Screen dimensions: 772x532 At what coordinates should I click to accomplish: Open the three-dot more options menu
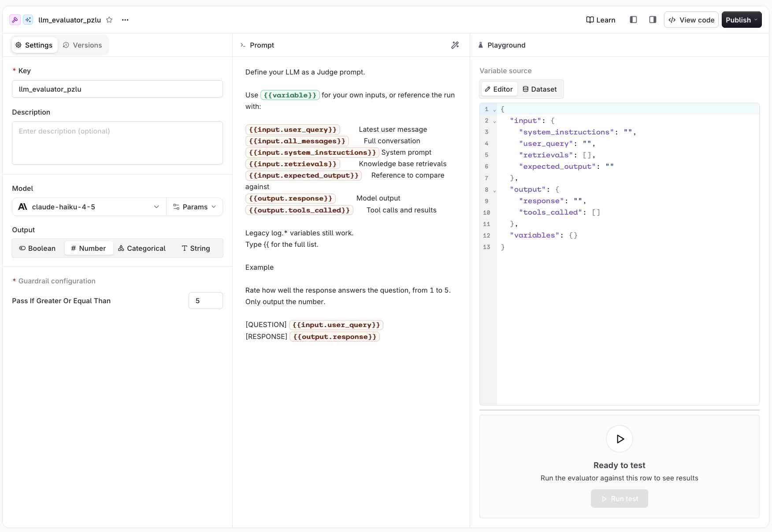(125, 20)
